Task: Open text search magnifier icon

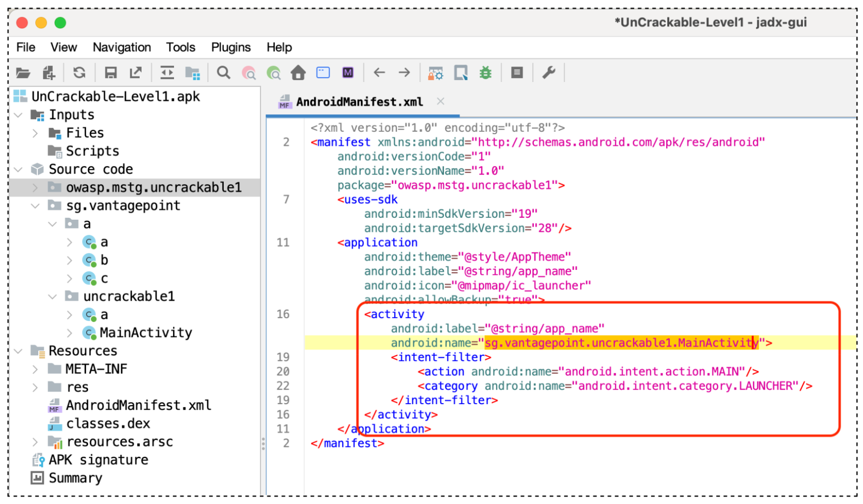Action: pos(224,73)
